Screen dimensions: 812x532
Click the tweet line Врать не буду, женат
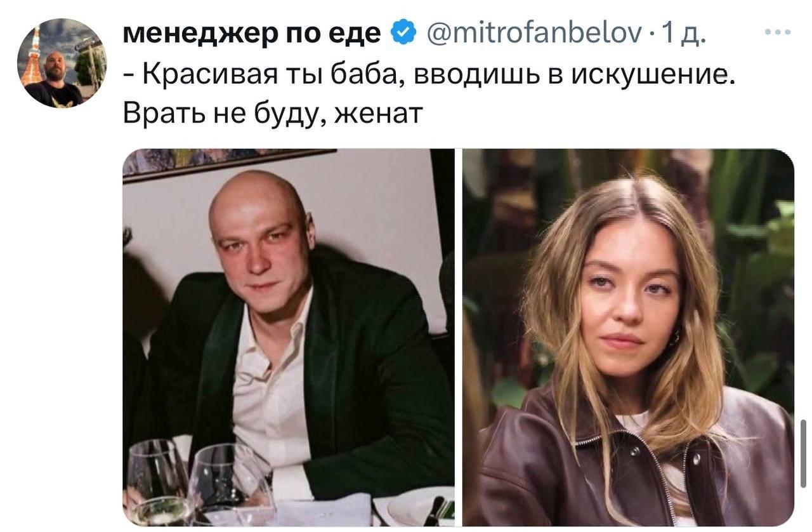[273, 113]
